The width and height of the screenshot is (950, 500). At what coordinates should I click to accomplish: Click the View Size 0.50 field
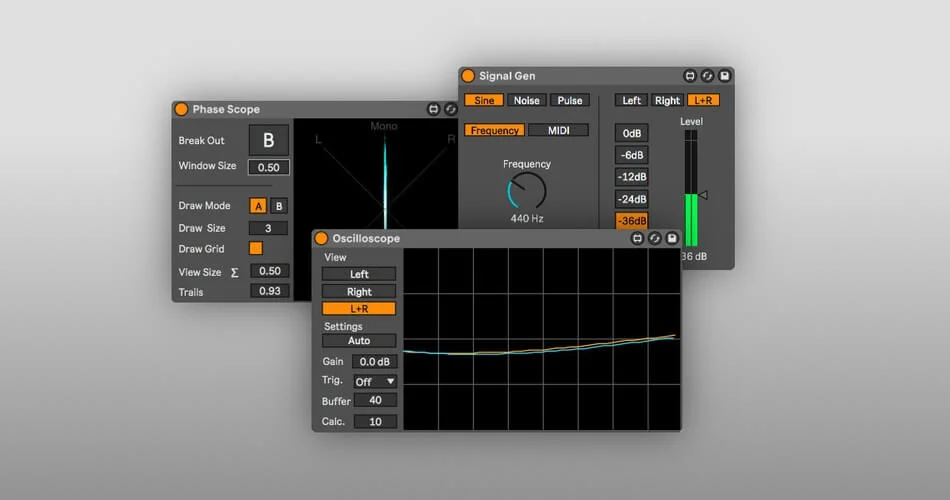[270, 271]
